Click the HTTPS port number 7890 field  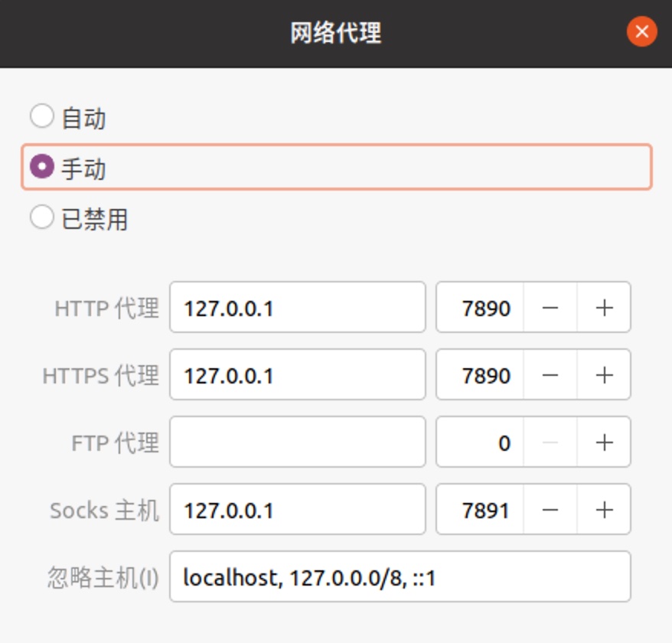(x=480, y=374)
